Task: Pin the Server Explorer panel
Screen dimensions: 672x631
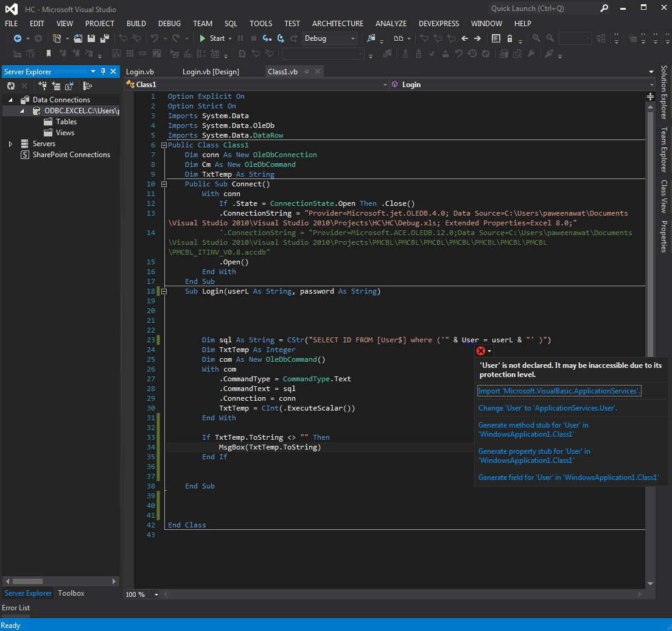Action: coord(103,72)
